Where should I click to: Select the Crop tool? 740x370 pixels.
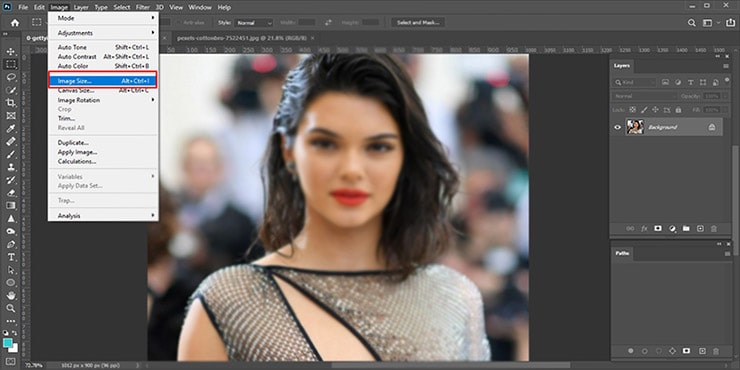coord(10,103)
